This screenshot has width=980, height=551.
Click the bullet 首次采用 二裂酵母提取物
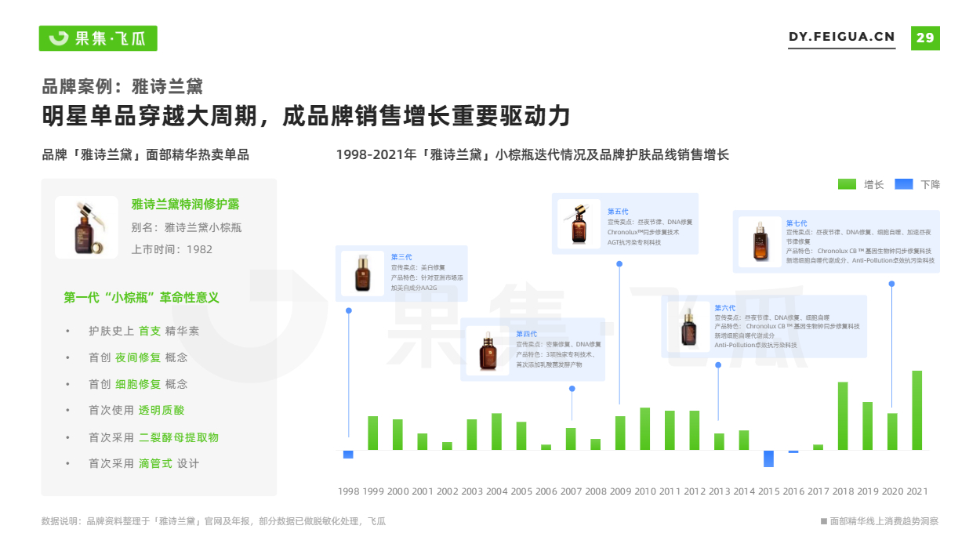pos(154,437)
